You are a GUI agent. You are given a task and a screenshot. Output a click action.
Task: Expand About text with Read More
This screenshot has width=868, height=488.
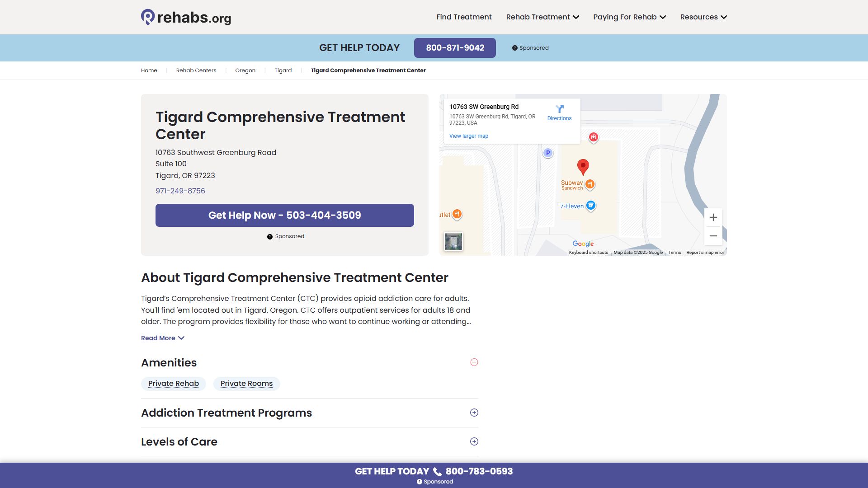pos(163,338)
